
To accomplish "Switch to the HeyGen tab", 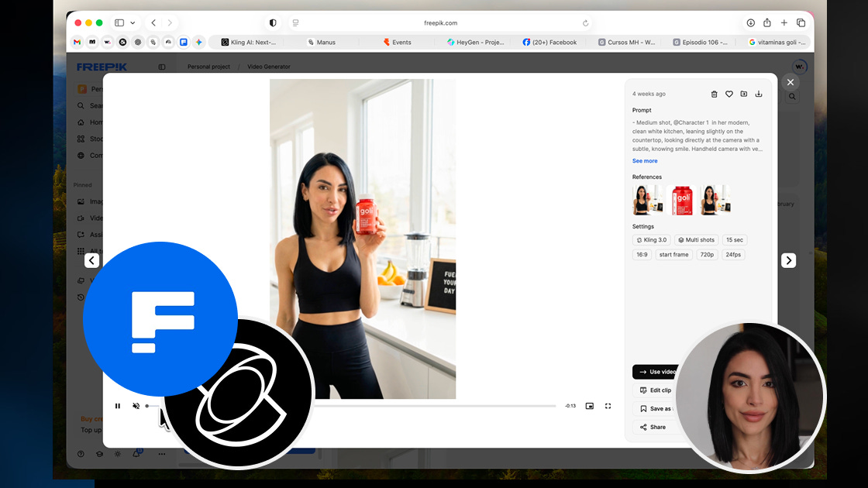I will click(475, 42).
